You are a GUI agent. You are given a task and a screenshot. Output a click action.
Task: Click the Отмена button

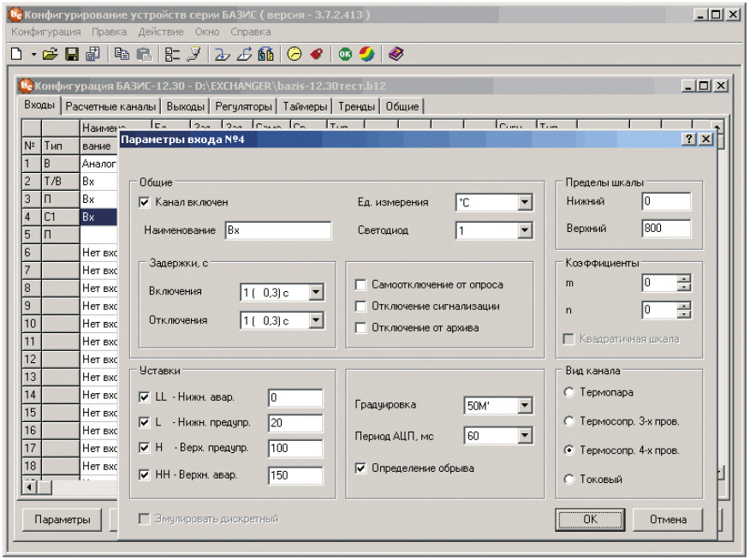pyautogui.click(x=668, y=520)
